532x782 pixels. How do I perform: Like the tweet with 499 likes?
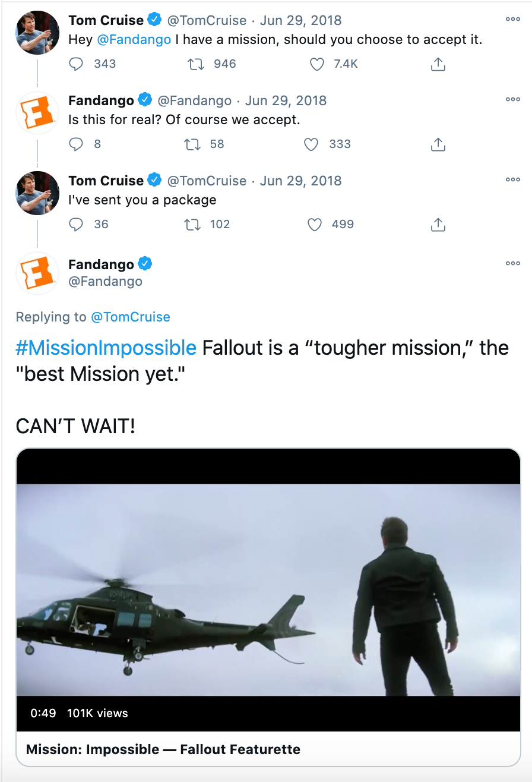(x=314, y=225)
